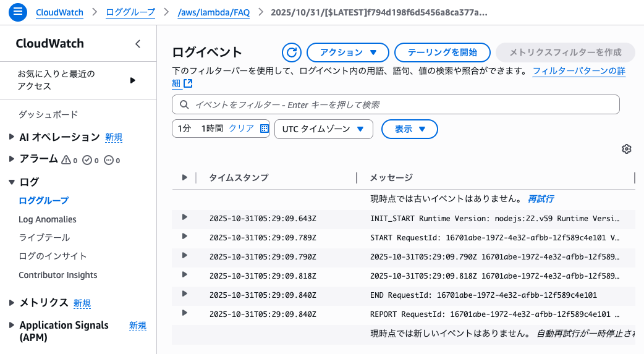Expand the START RequestId log event row
The image size is (644, 354).
coord(184,236)
